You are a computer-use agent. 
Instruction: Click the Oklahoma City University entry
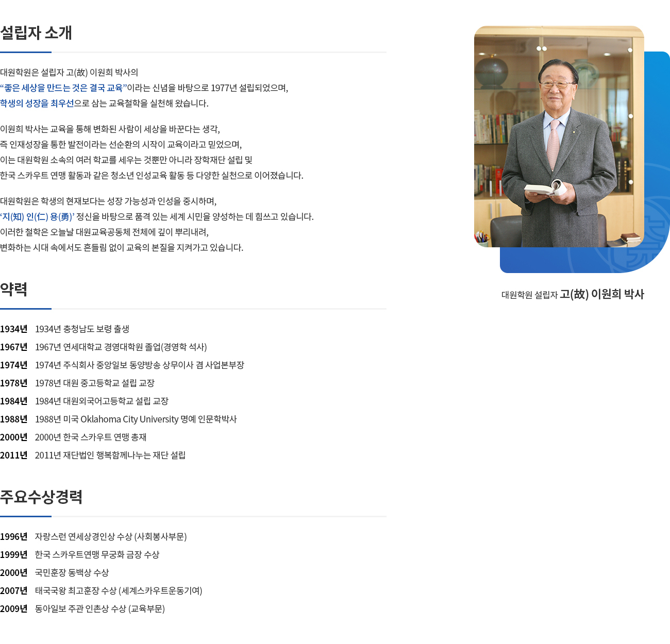(x=136, y=419)
